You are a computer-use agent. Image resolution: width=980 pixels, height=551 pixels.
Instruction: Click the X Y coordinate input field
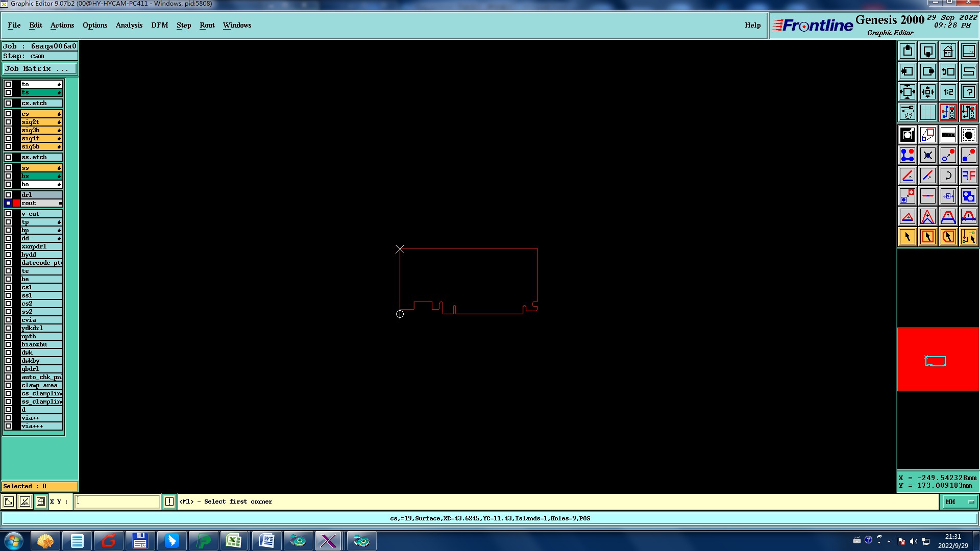pos(117,502)
